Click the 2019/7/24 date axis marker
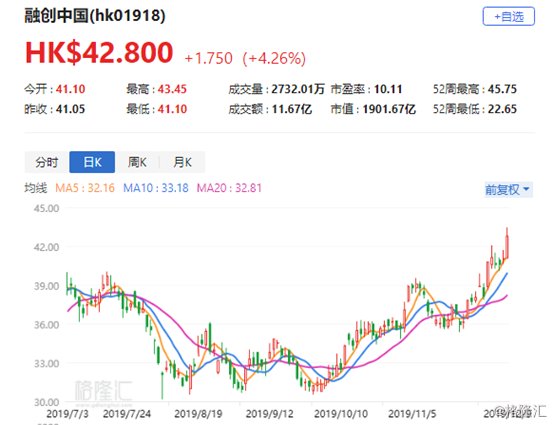The height and width of the screenshot is (425, 554). [126, 414]
